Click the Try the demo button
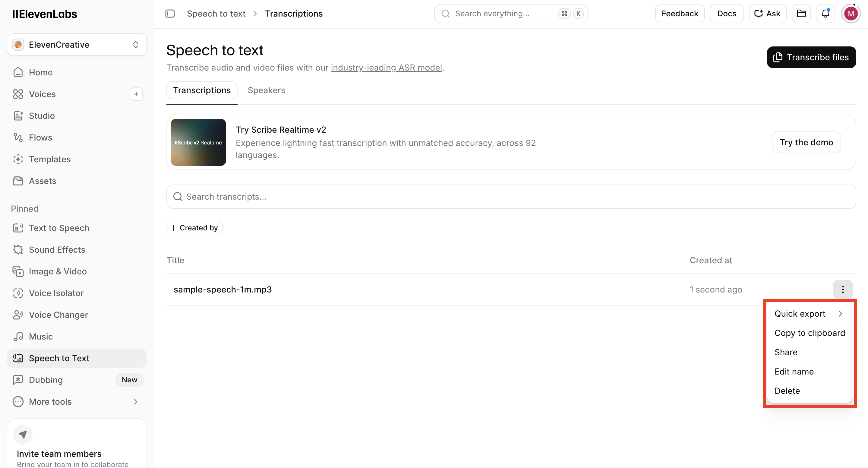 click(806, 143)
